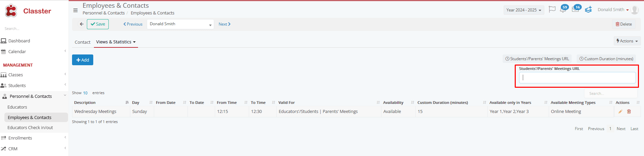Click the blue Add button
This screenshot has width=644, height=156.
pos(82,60)
